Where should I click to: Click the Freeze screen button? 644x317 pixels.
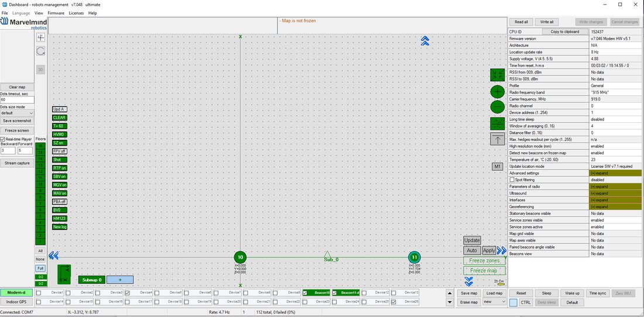pos(17,130)
